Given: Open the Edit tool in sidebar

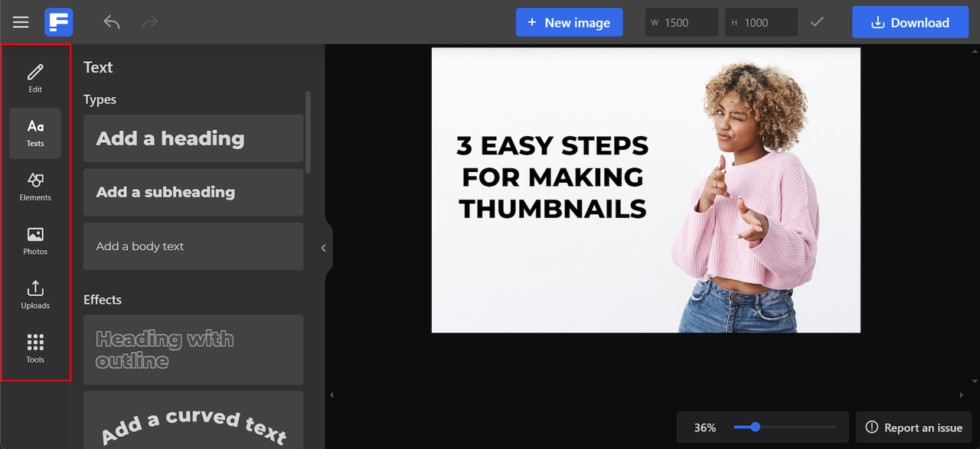Looking at the screenshot, I should [35, 79].
